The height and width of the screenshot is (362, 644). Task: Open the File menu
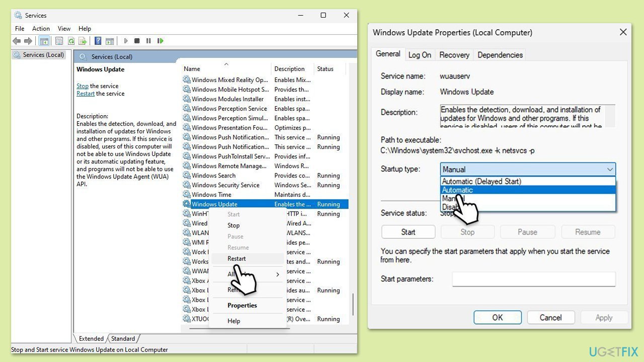pyautogui.click(x=20, y=29)
